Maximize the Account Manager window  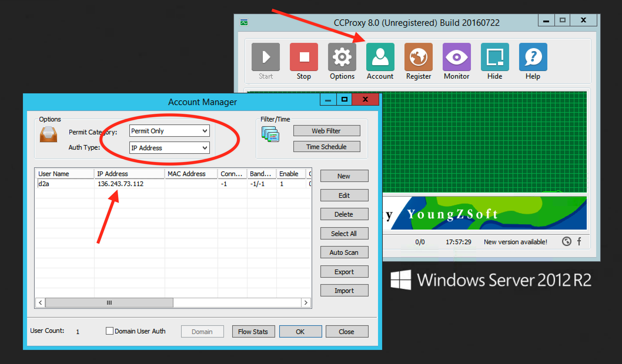coord(344,100)
